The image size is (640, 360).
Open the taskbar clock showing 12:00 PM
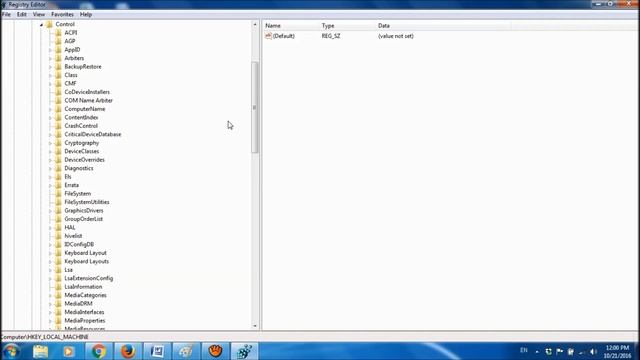click(617, 351)
